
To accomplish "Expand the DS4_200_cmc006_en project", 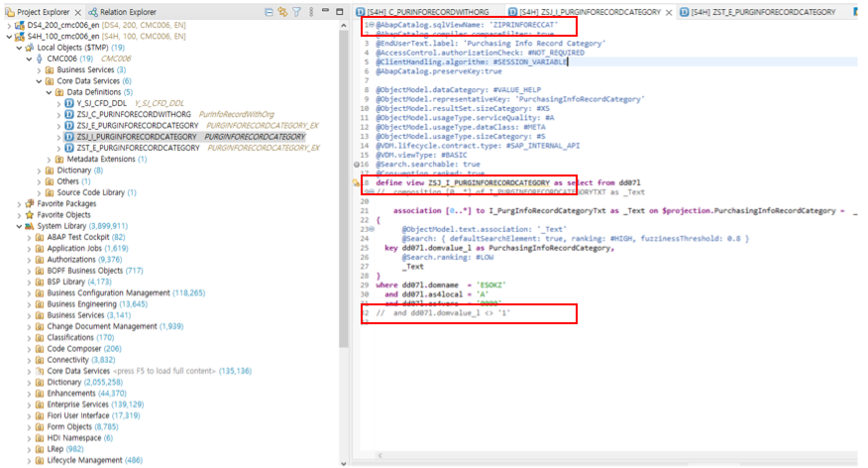I will pyautogui.click(x=9, y=26).
